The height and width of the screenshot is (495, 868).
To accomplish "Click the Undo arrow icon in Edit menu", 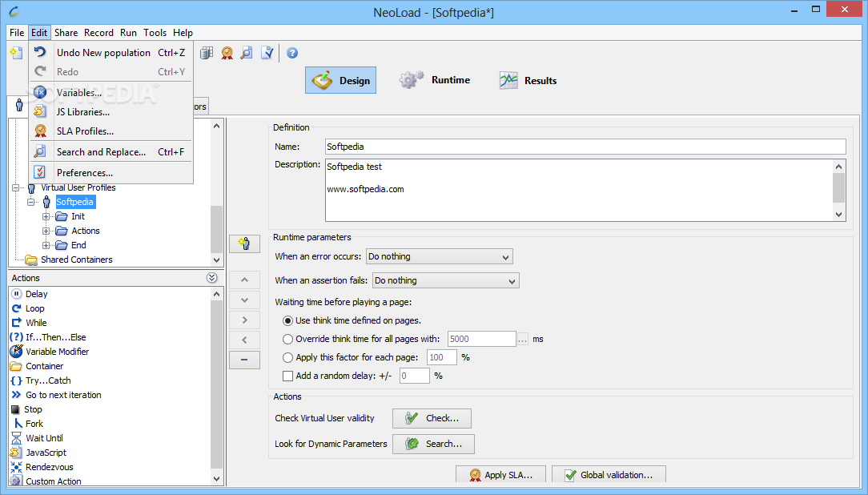I will click(40, 52).
